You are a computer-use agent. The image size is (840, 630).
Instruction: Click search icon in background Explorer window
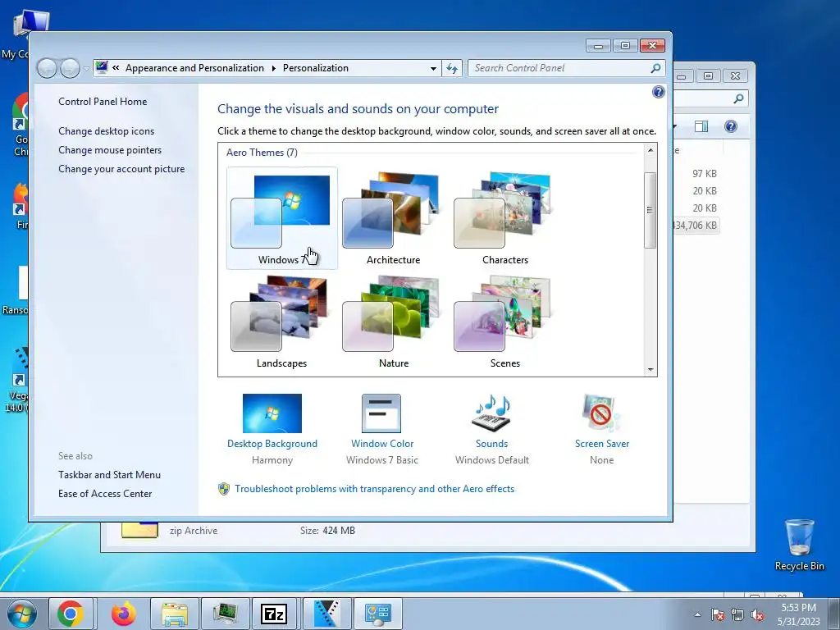pos(739,98)
